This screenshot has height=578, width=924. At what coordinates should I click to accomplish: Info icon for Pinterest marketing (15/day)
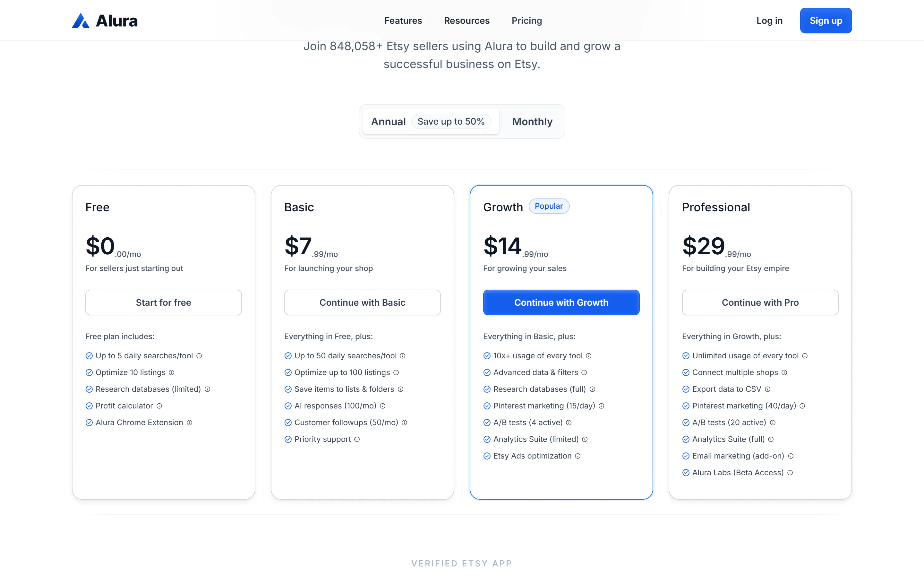[x=602, y=406]
